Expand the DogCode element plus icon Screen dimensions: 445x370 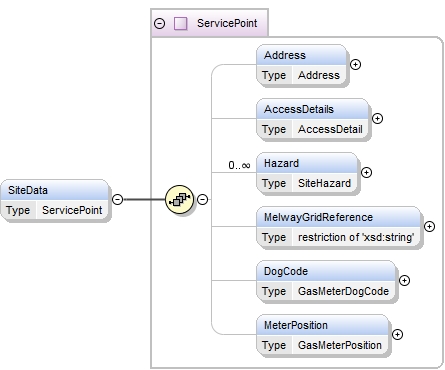click(404, 280)
